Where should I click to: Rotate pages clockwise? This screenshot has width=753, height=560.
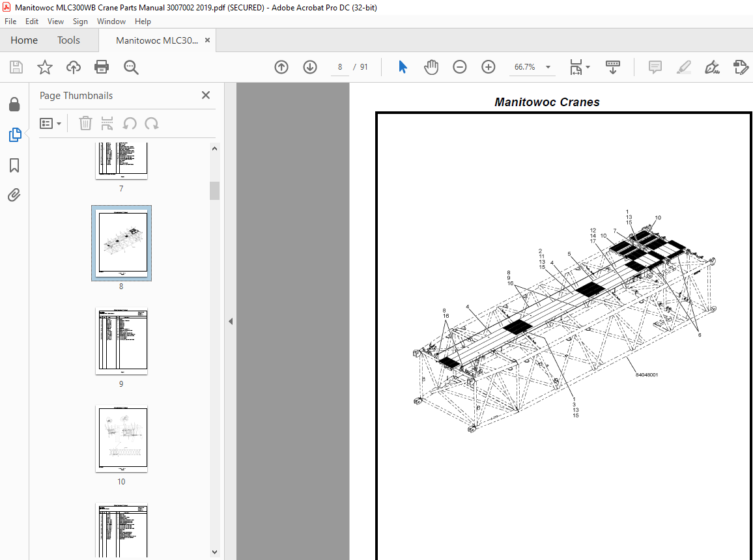coord(152,123)
